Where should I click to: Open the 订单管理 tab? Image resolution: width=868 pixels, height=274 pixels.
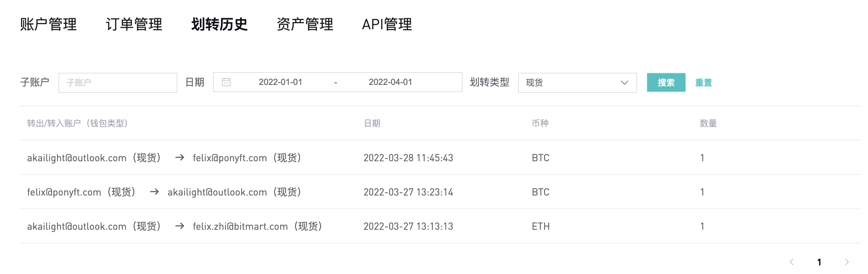coord(134,25)
